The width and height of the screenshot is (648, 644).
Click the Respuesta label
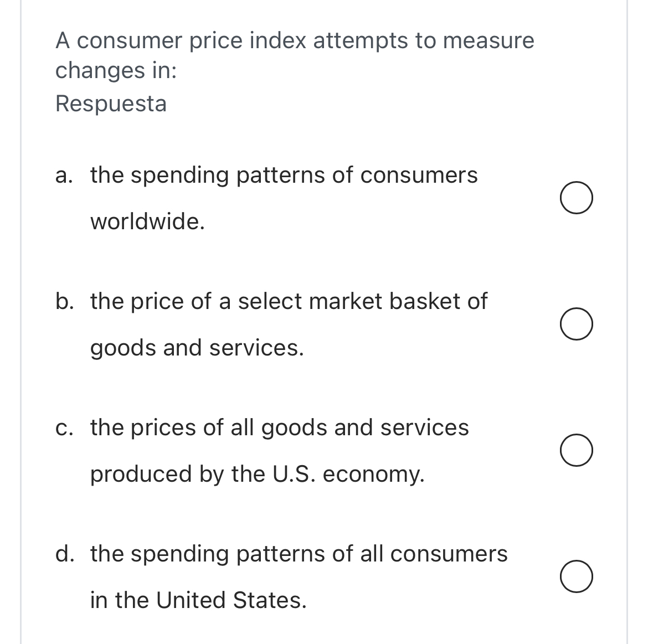point(111,104)
